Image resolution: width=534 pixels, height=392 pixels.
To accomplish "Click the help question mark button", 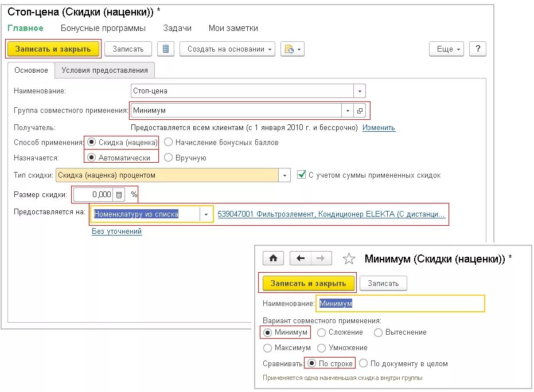I will pos(477,49).
